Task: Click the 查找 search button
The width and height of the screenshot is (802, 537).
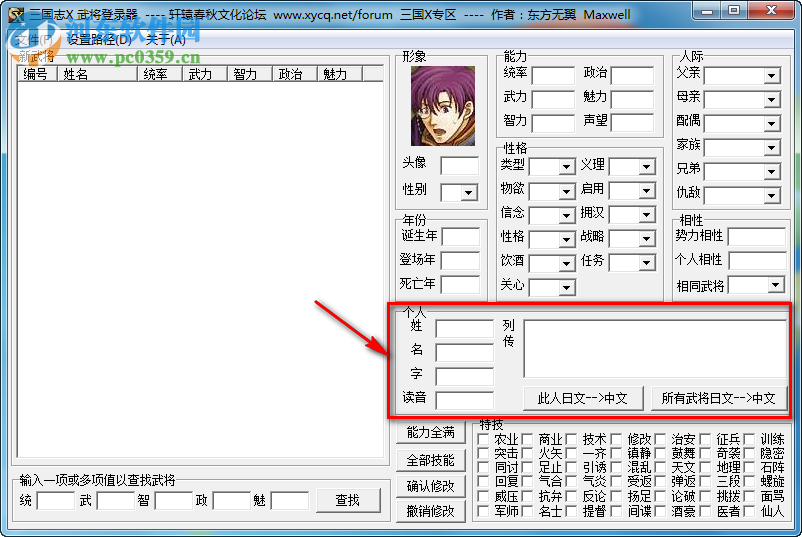Action: [x=348, y=500]
